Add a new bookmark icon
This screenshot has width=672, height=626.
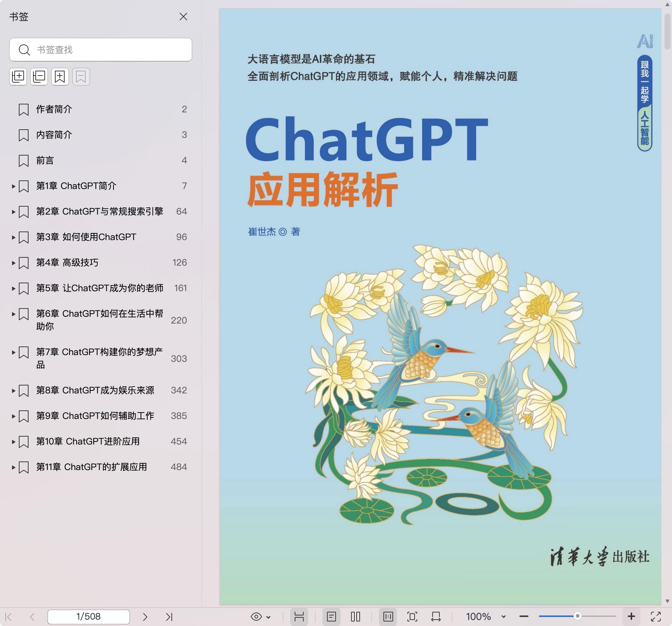tap(60, 77)
